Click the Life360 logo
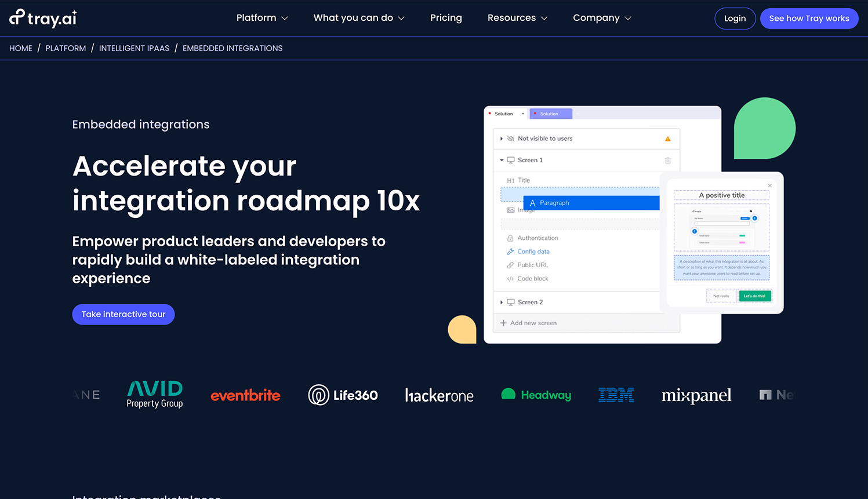Image resolution: width=868 pixels, height=499 pixels. (343, 395)
